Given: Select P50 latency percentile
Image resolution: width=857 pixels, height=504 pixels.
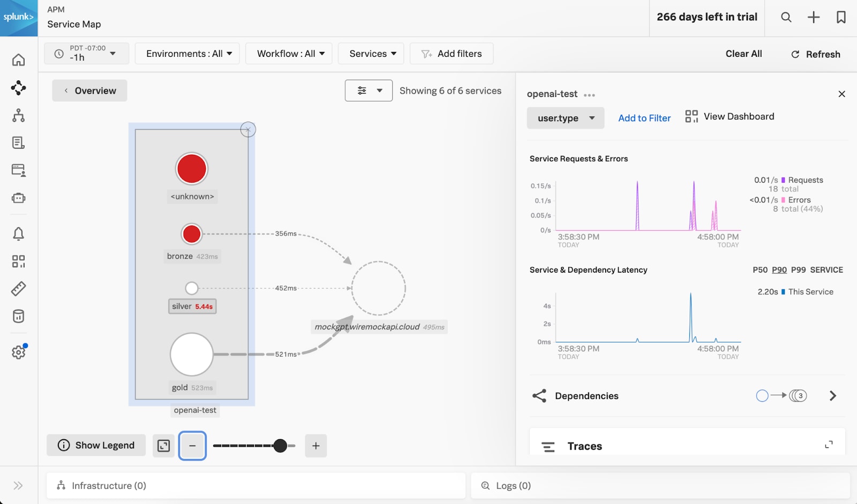Looking at the screenshot, I should coord(760,270).
